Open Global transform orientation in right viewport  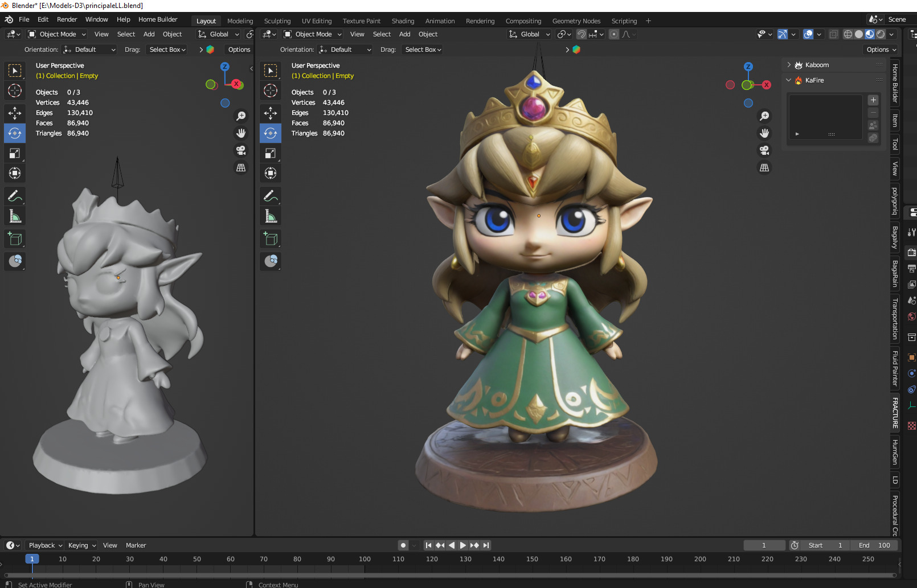[529, 34]
